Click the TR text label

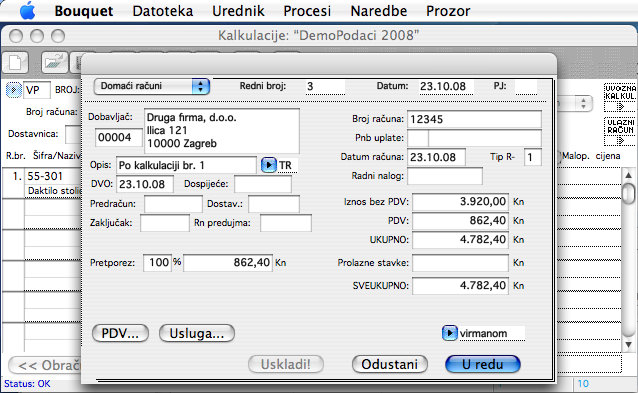pyautogui.click(x=285, y=166)
